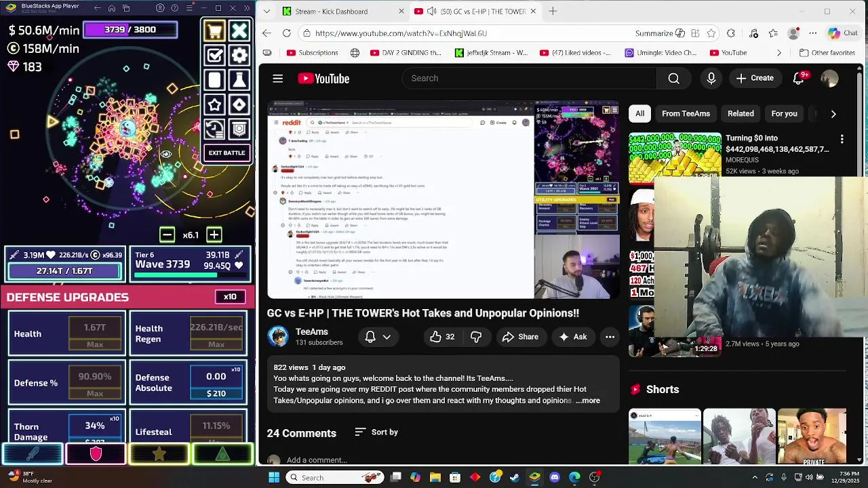Select the sword attack upgrades tab
Screen dimensions: 868x488
32,454
